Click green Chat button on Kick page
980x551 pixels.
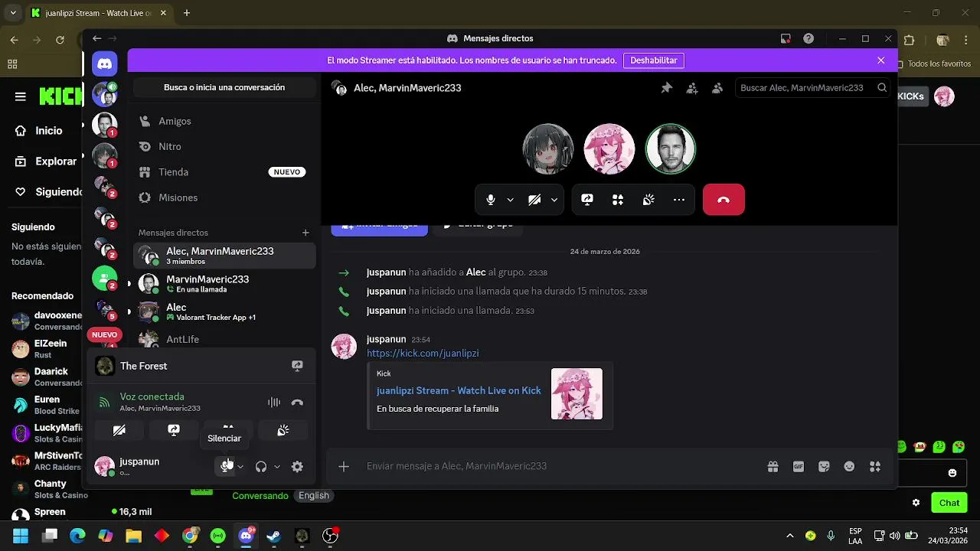(949, 503)
